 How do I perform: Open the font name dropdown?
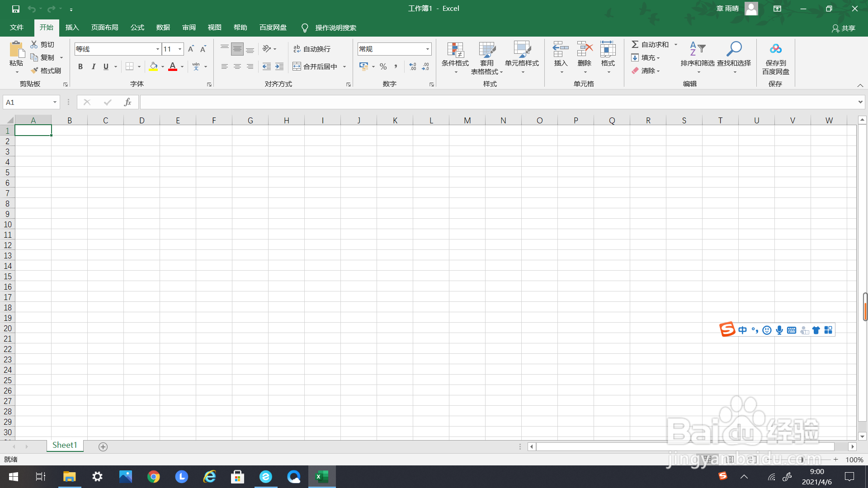click(157, 49)
